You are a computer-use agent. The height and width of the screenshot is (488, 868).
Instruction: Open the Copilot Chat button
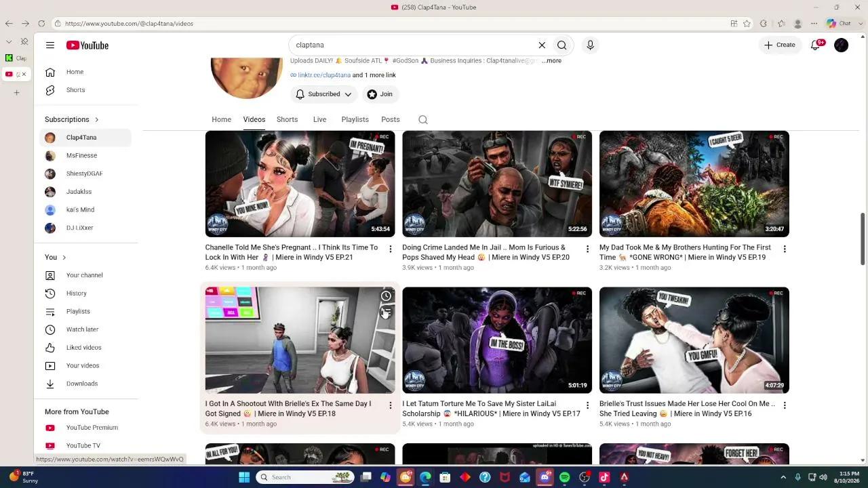839,24
